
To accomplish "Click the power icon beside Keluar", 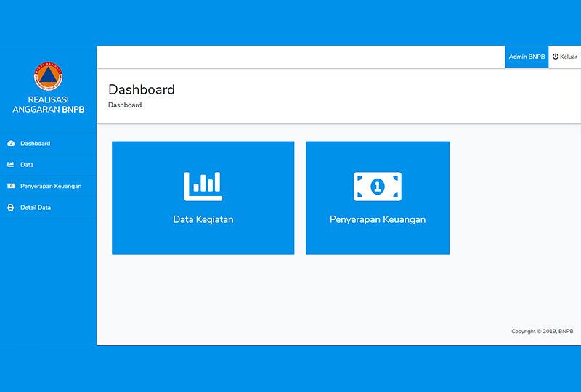I will 556,57.
